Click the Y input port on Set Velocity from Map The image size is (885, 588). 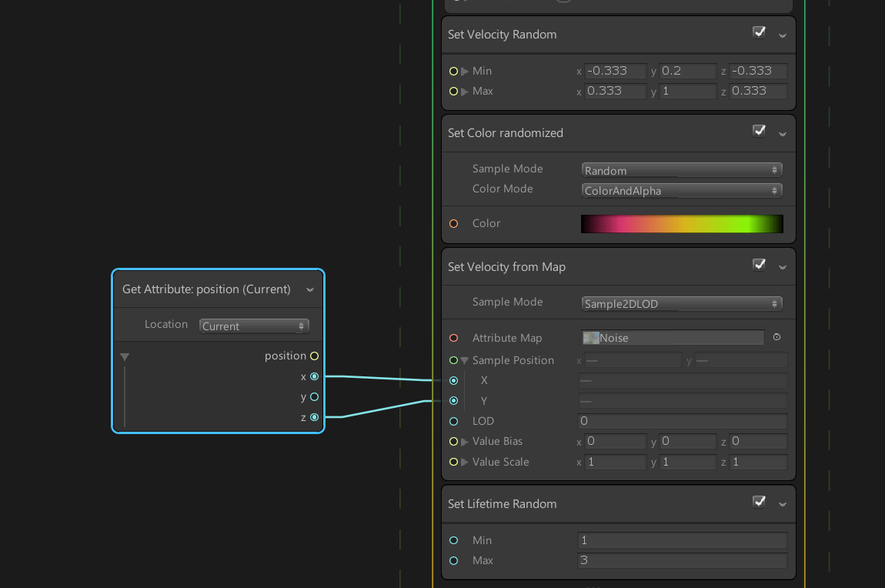(454, 400)
